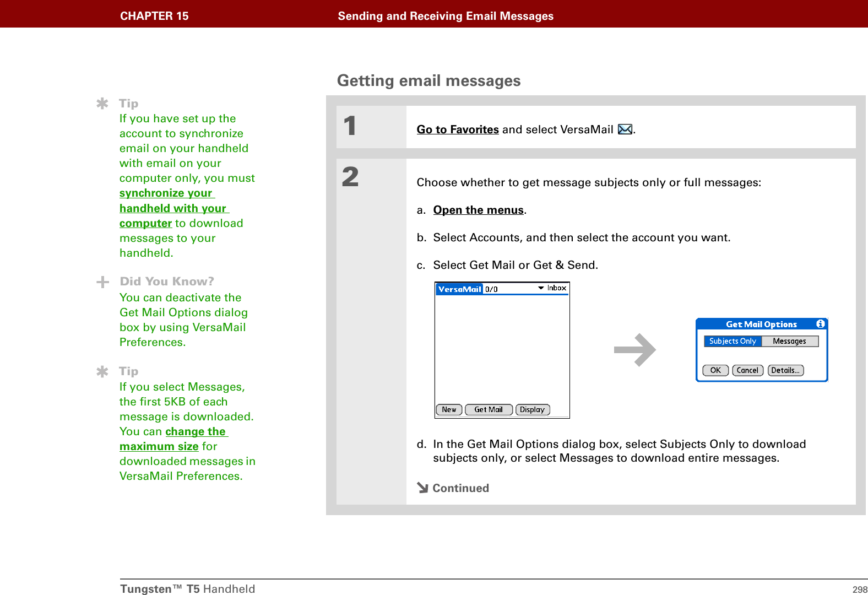Click the Tip asterisk icon above 'If you select Messages'

[102, 372]
